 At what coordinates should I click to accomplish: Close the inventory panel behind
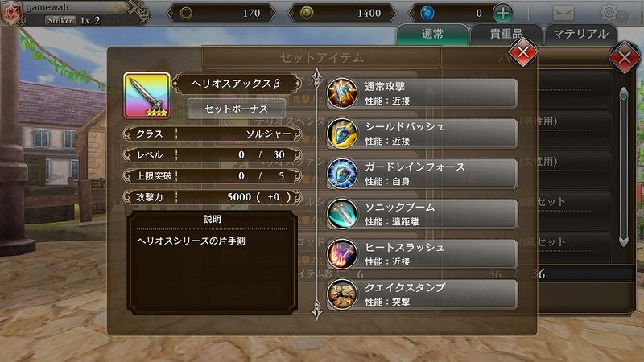625,58
